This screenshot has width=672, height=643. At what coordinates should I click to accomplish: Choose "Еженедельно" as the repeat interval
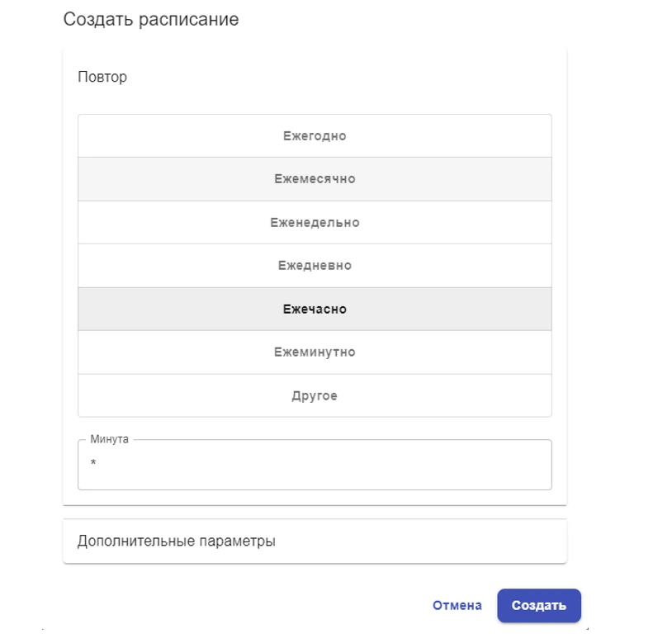coord(314,221)
